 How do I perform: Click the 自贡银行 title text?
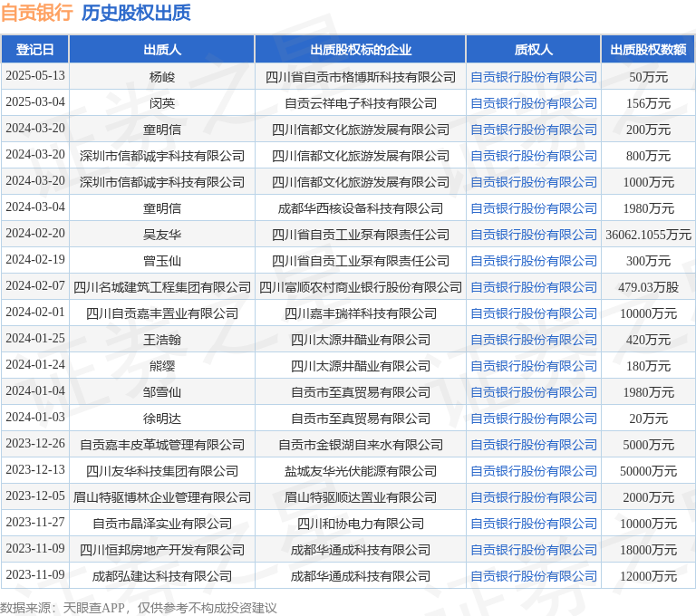(37, 13)
